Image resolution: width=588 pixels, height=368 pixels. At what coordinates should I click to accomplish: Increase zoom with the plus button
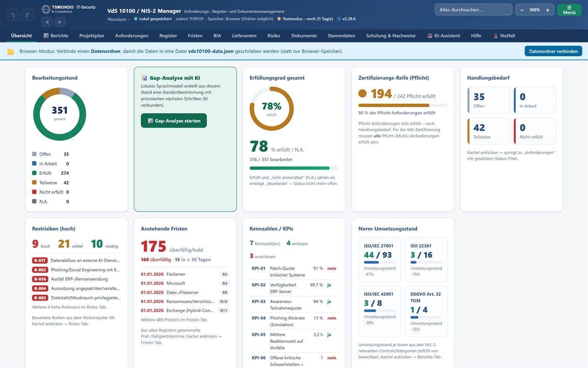pos(547,10)
